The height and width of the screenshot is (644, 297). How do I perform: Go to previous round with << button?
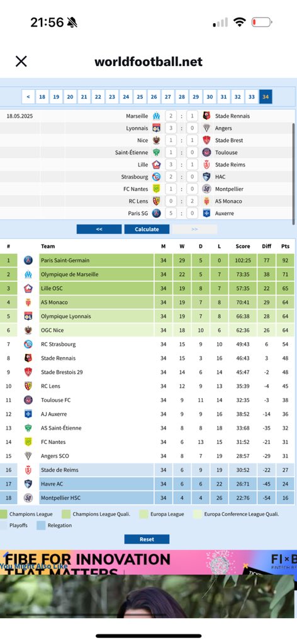pos(99,229)
